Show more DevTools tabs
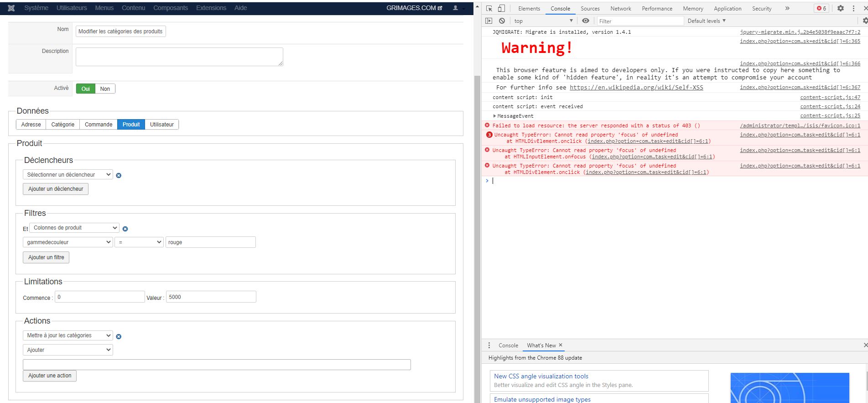This screenshot has height=403, width=868. tap(787, 8)
